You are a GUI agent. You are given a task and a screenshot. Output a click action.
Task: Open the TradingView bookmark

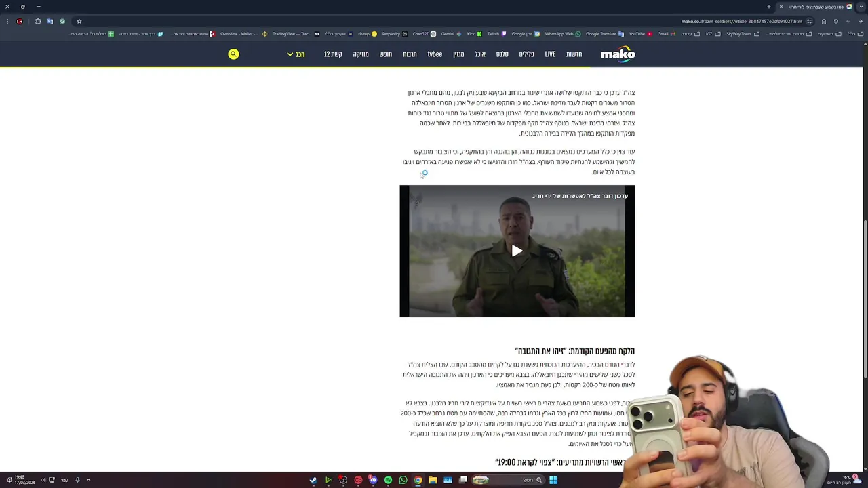click(296, 33)
